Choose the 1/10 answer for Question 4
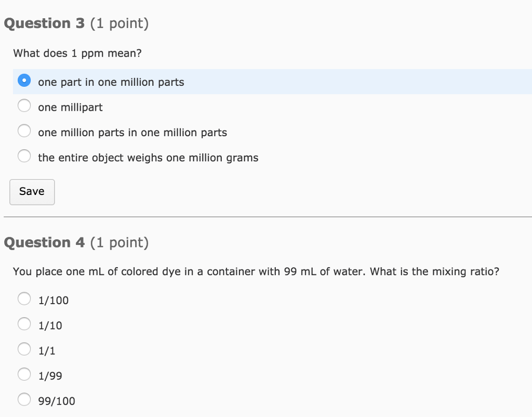 tap(24, 323)
